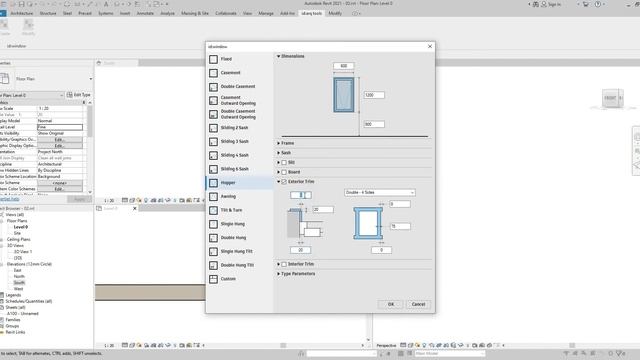
Task: Select Level 0 in Project Browser
Action: click(20, 227)
